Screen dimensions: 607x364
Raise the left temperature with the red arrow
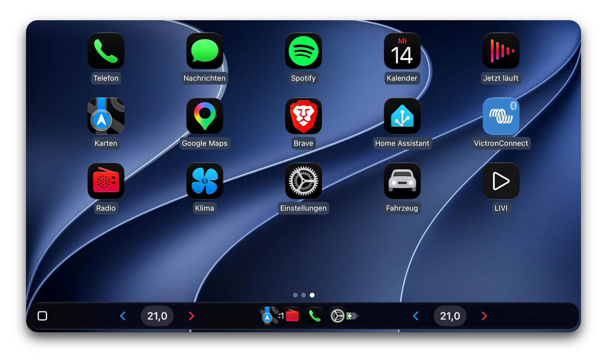[x=191, y=316]
